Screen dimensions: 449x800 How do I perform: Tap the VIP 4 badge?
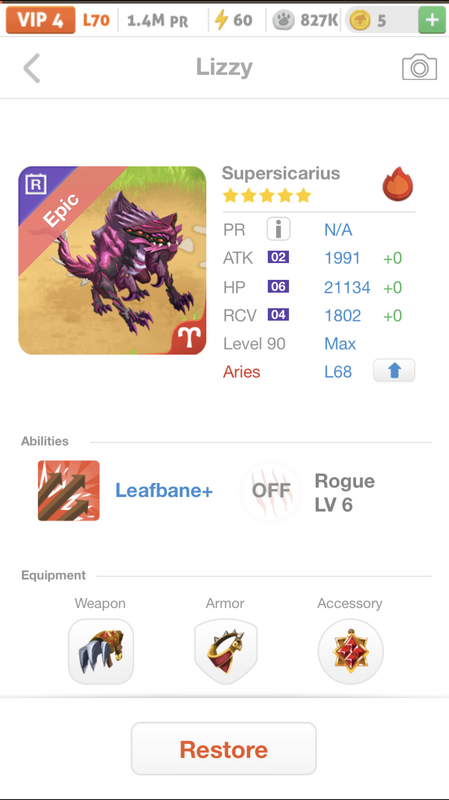pyautogui.click(x=40, y=20)
